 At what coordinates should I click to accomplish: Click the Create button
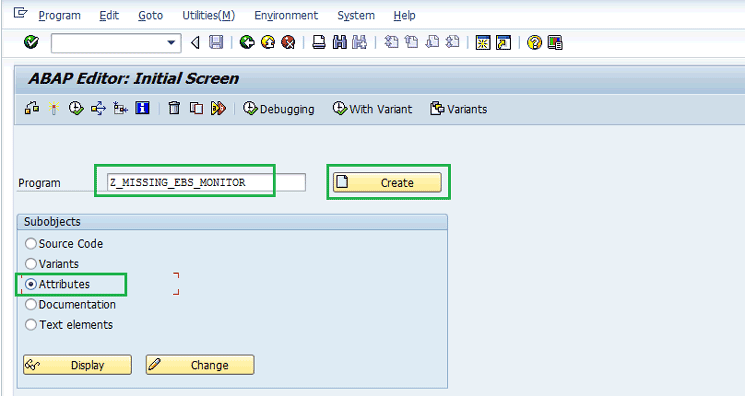coord(387,183)
